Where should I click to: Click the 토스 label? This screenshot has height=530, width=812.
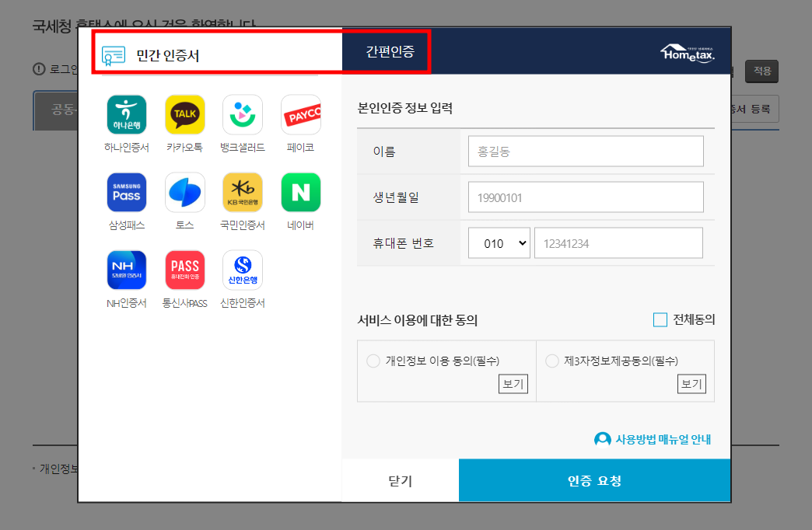pos(185,225)
